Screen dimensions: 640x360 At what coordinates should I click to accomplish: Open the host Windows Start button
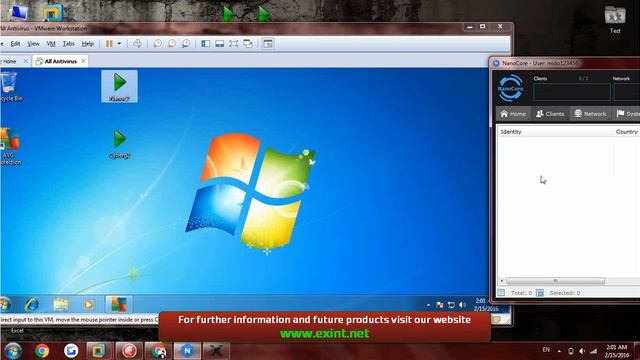[12, 351]
